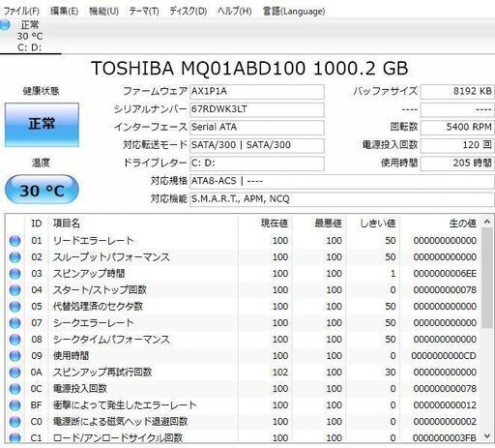
Task: Click the SMART list scroll down arrow
Action: coord(487,436)
